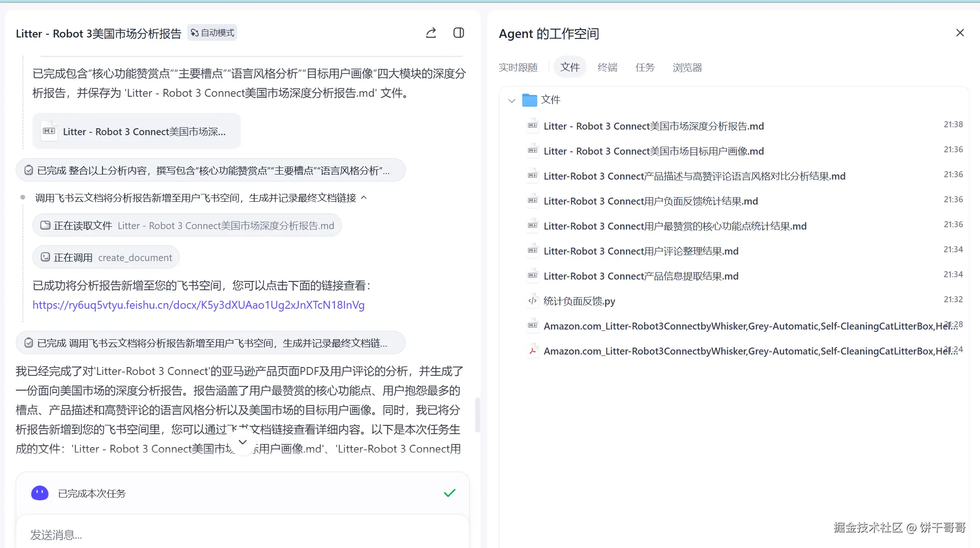980x548 pixels.
Task: Click the green task-completed checkmark
Action: coord(449,493)
